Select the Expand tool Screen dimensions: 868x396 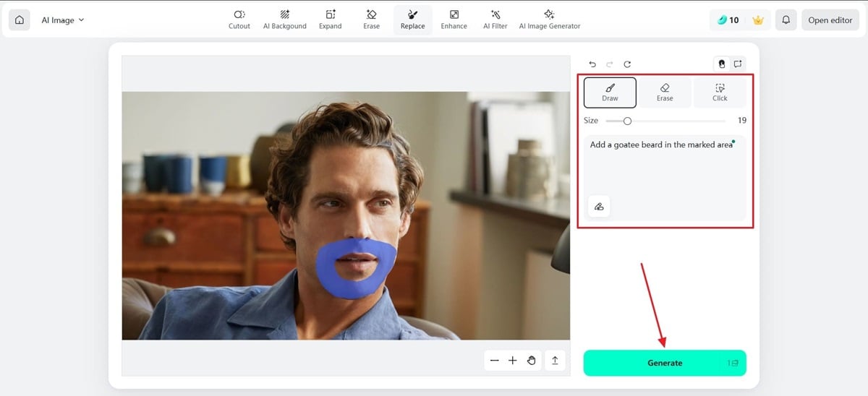(331, 20)
